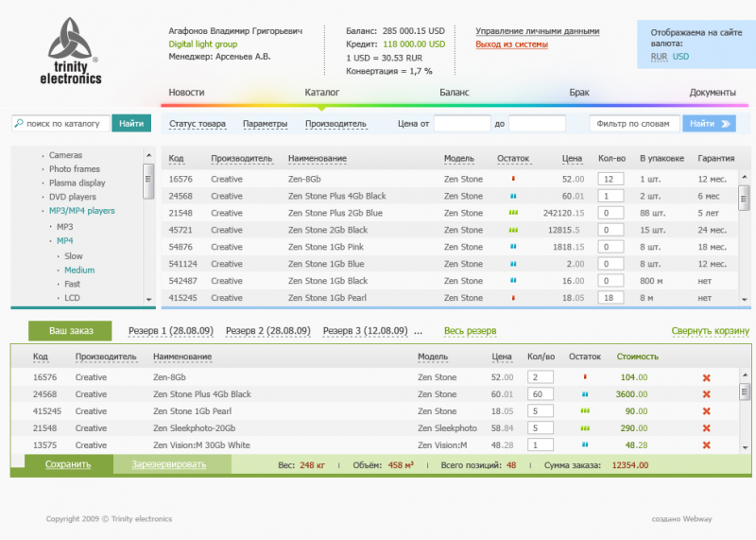The image size is (756, 540).
Task: Open the Параметры filter dropdown
Action: tap(266, 124)
